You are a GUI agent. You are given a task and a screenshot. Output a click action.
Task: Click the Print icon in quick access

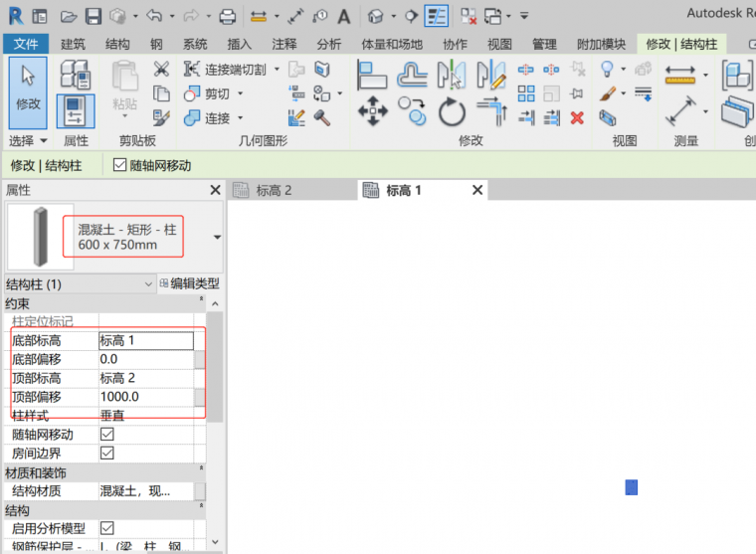[x=227, y=16]
